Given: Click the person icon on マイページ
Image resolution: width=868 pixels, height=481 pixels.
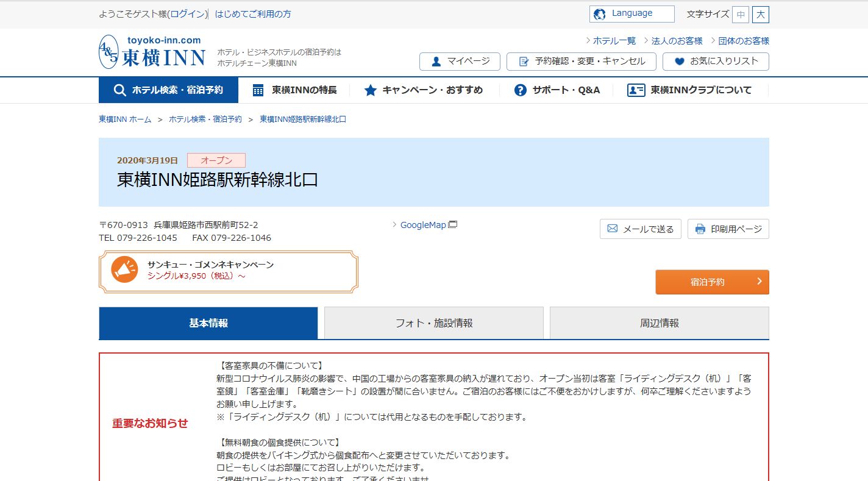Looking at the screenshot, I should [x=436, y=62].
